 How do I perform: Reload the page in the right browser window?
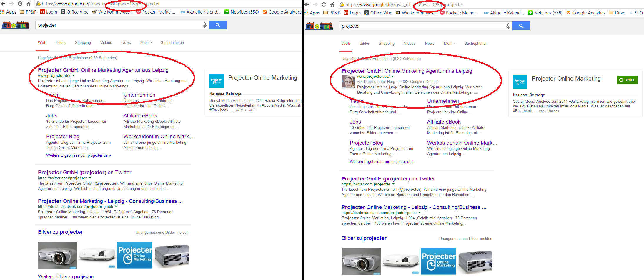(324, 5)
